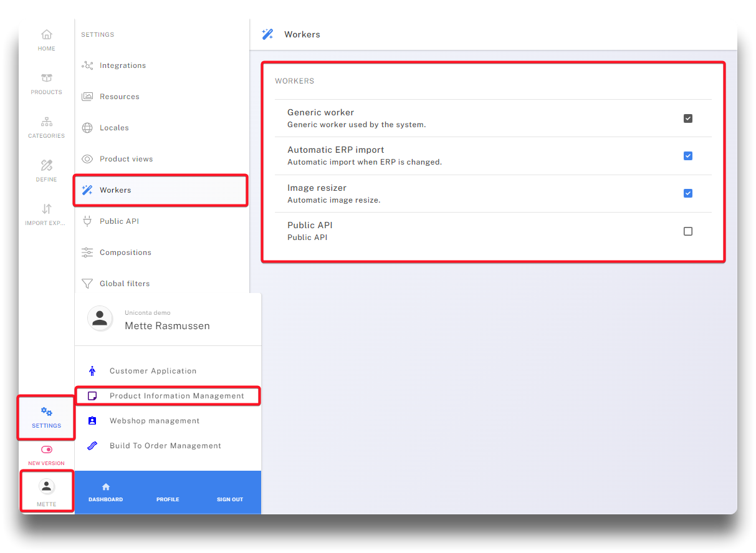Open the Compositions settings item
756x553 pixels.
[125, 252]
